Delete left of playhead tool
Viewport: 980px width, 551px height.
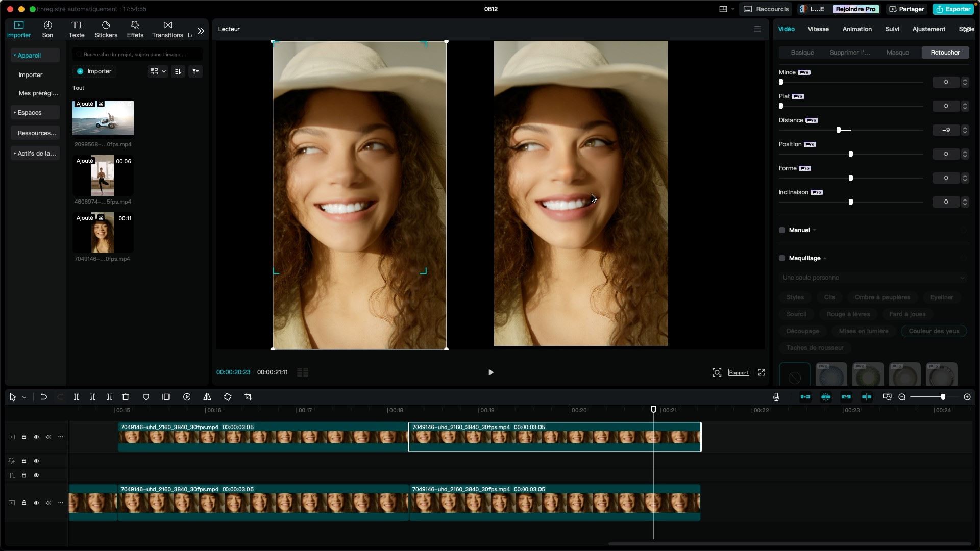(93, 397)
